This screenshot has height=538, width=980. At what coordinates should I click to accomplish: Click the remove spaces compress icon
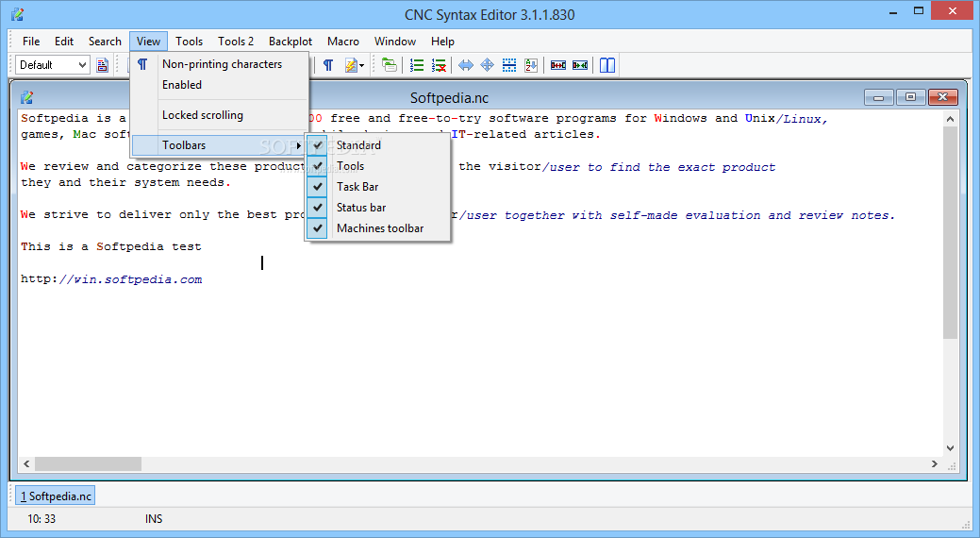click(580, 65)
